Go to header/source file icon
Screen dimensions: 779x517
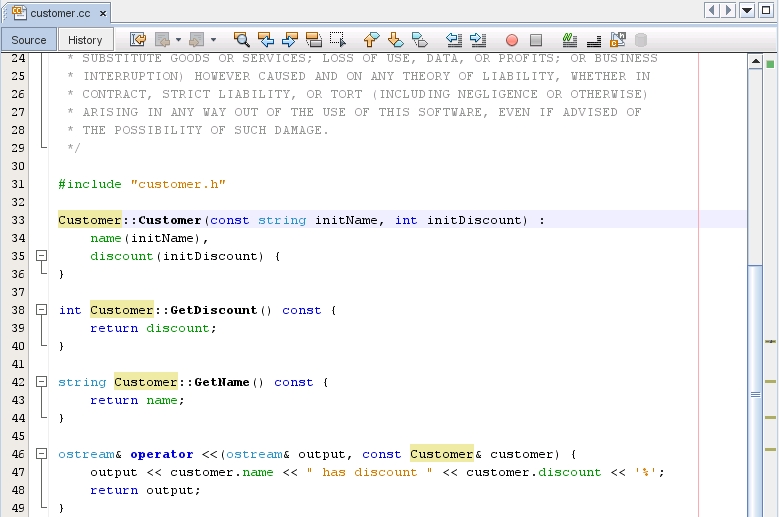pos(618,40)
